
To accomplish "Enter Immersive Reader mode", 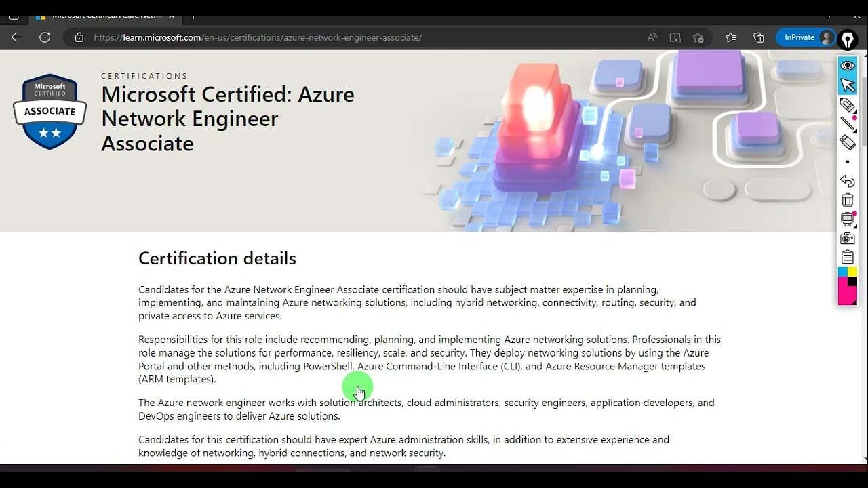I will click(675, 37).
